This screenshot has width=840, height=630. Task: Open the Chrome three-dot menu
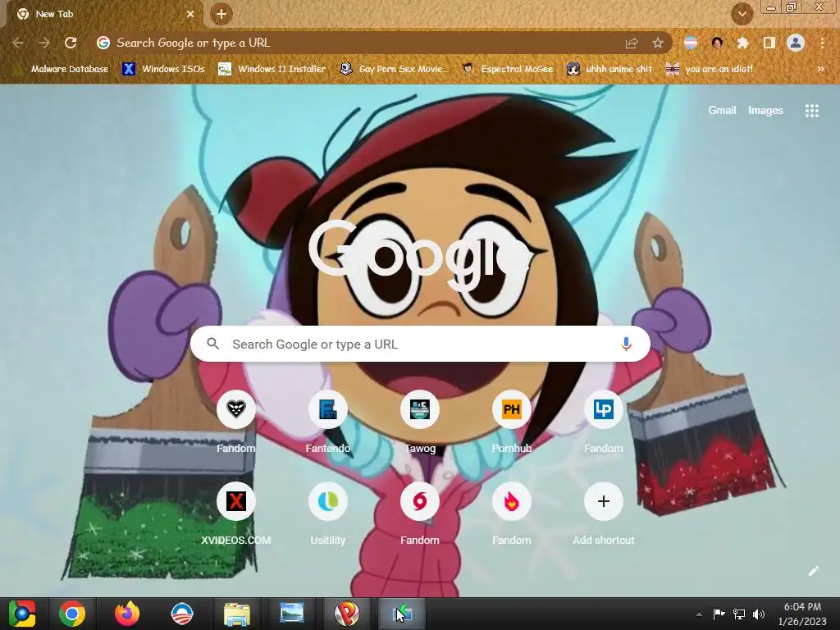(x=822, y=43)
